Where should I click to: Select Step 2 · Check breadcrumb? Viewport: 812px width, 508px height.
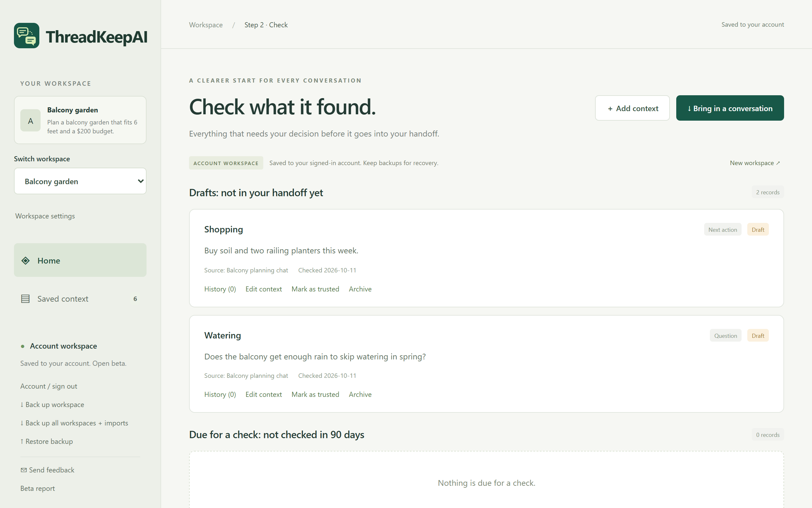tap(266, 25)
